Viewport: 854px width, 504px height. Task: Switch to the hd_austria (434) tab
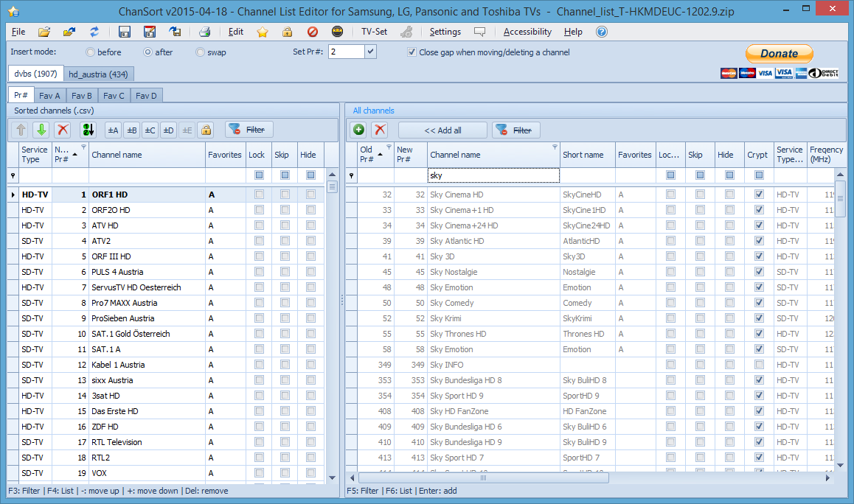click(x=98, y=74)
